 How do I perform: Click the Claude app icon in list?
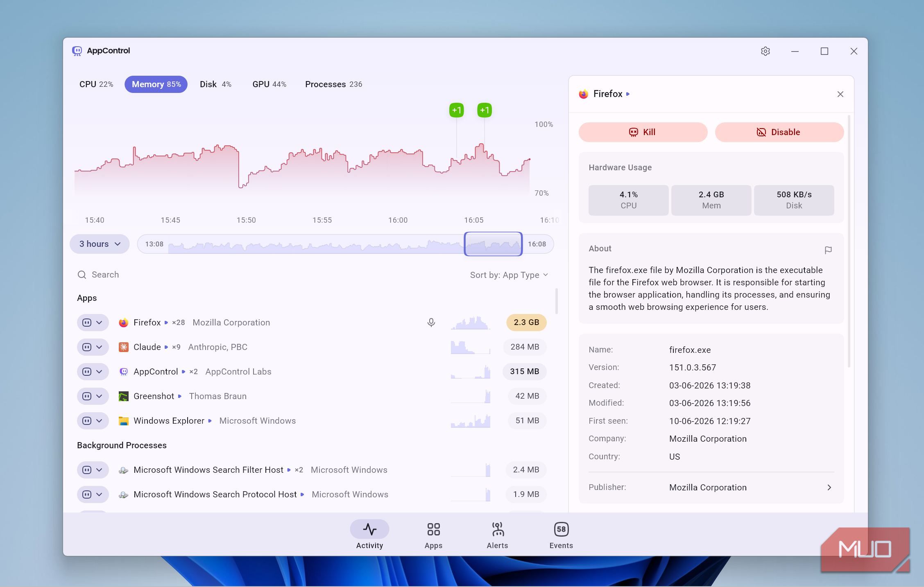(123, 347)
